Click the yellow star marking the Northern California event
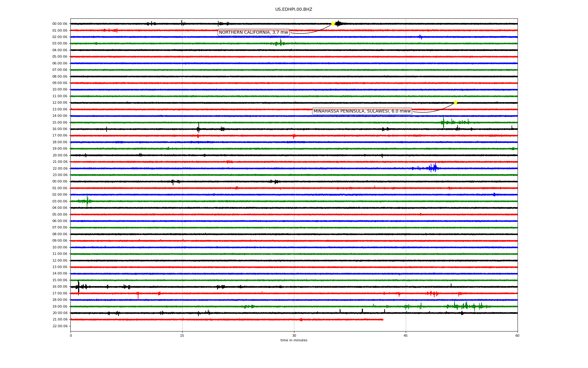Viewport: 588px width, 368px height. pyautogui.click(x=333, y=24)
